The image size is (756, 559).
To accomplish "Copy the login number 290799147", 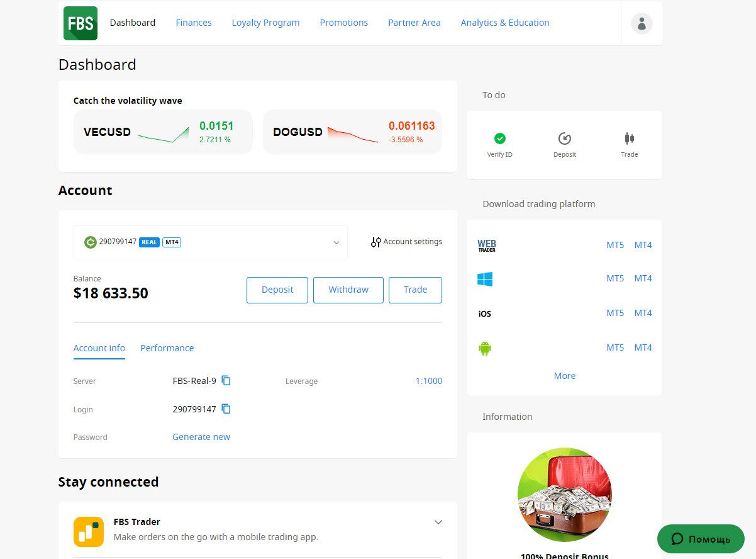I will (226, 409).
